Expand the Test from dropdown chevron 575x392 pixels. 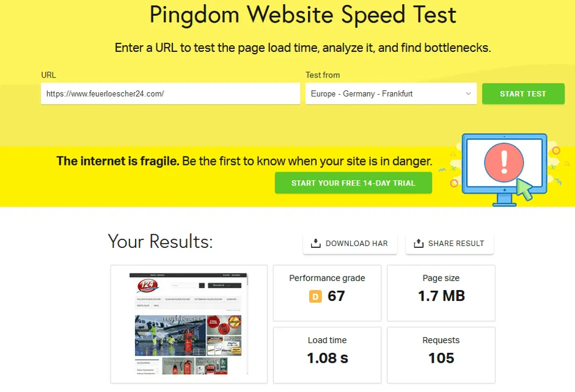click(468, 94)
